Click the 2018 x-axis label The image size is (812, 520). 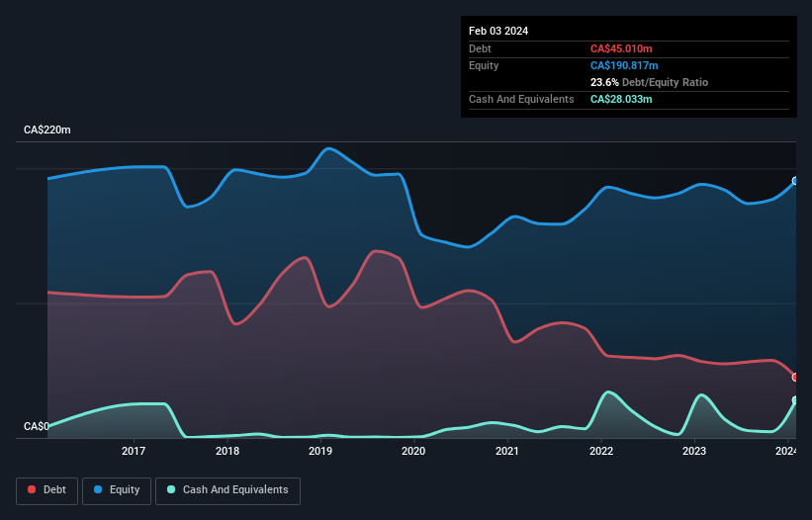pyautogui.click(x=227, y=451)
